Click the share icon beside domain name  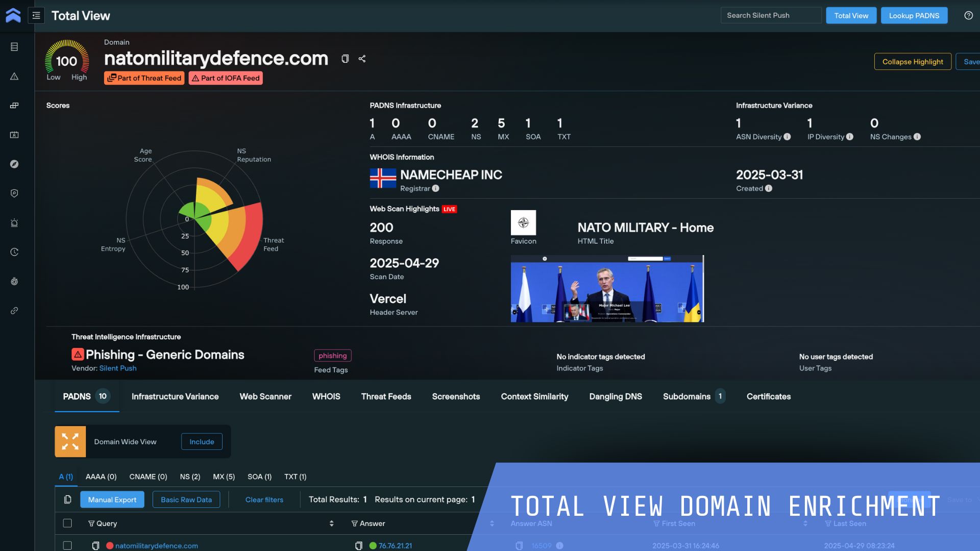362,59
